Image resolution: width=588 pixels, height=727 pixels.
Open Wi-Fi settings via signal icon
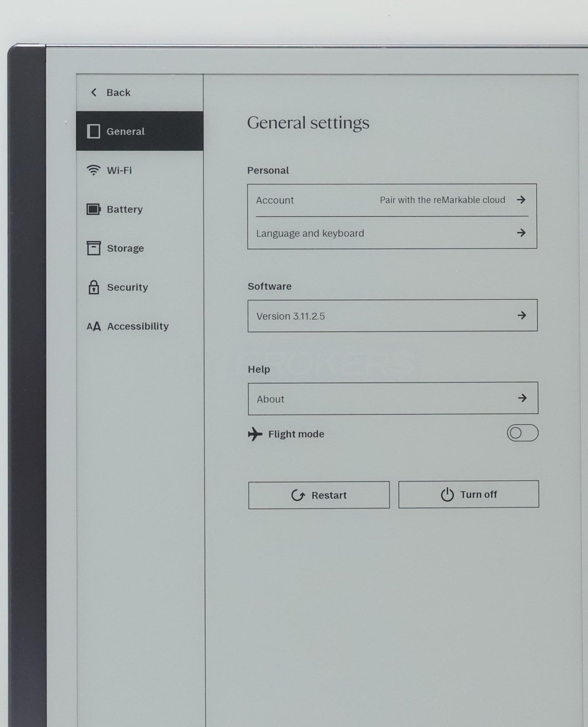pyautogui.click(x=94, y=170)
